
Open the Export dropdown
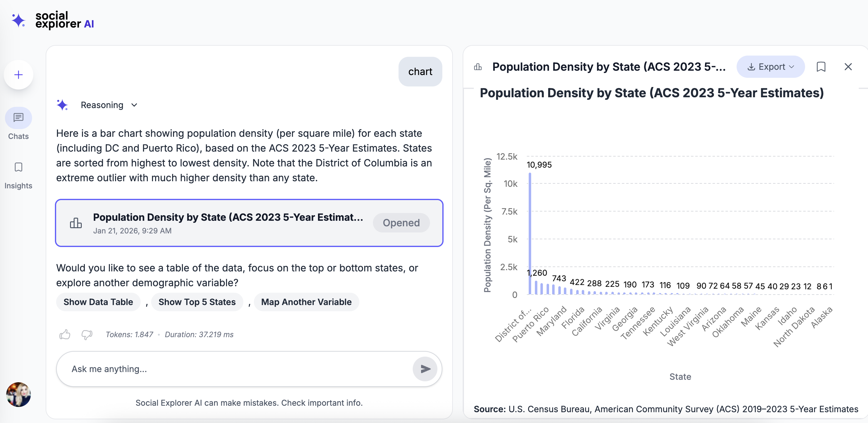pyautogui.click(x=770, y=67)
